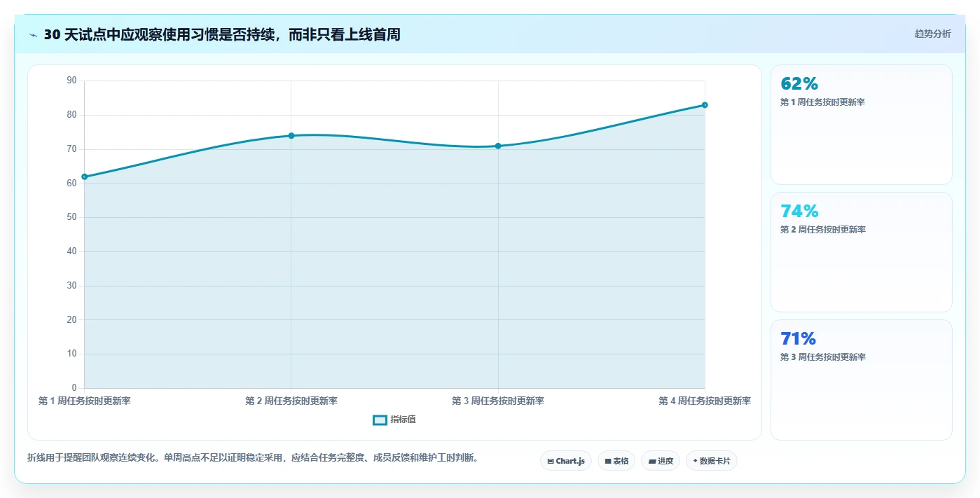Select the week 1 data point at 62
This screenshot has height=498, width=980.
85,177
